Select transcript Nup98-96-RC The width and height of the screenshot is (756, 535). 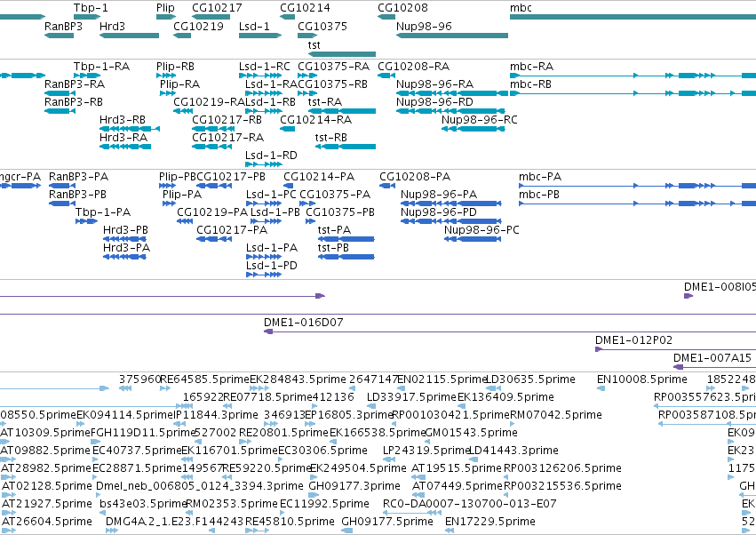[x=479, y=120]
